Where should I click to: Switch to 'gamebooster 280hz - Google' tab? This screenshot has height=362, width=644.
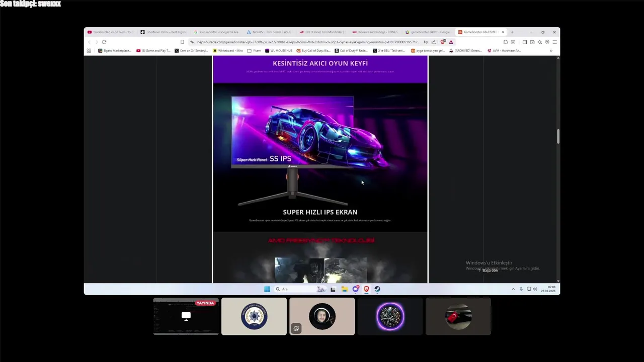coord(428,32)
